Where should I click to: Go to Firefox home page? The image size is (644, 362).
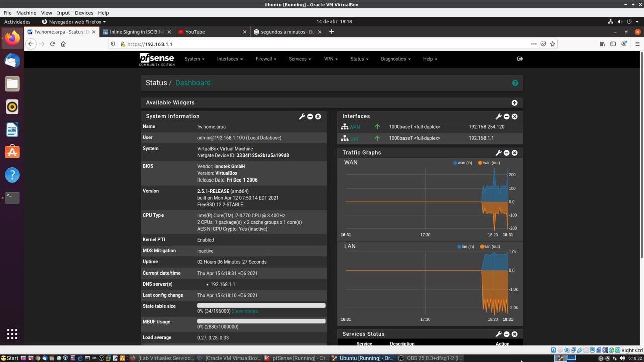pos(63,44)
